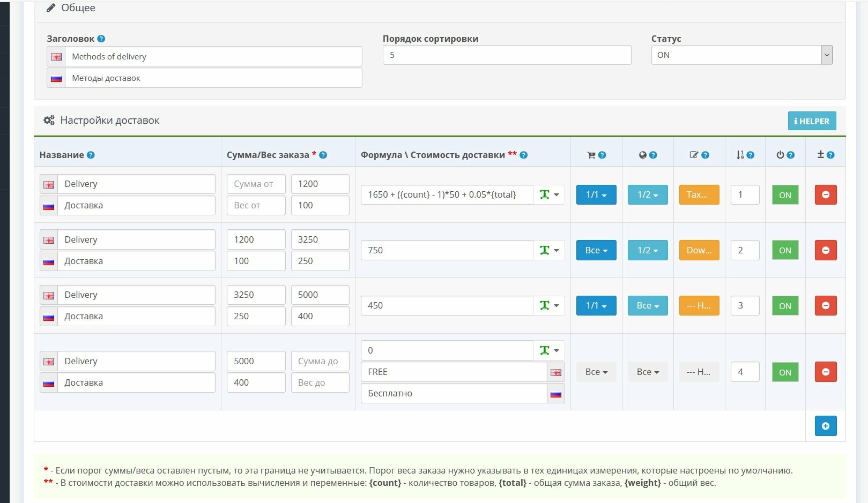This screenshot has height=503, width=868.
Task: Delete the fourth delivery row using red minus
Action: (826, 372)
